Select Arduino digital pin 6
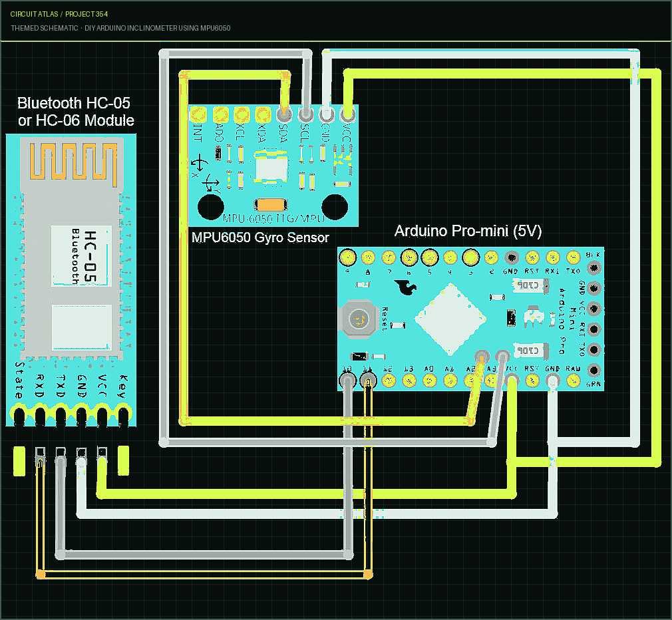 (x=409, y=257)
